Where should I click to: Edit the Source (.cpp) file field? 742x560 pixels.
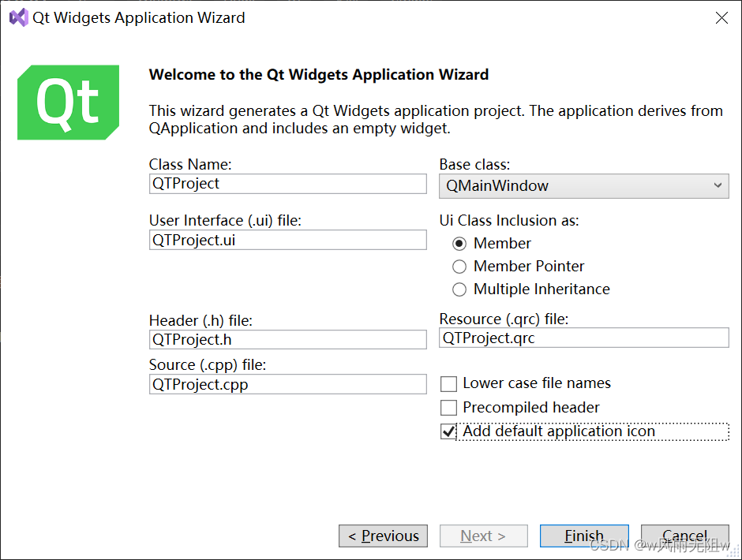pos(287,384)
